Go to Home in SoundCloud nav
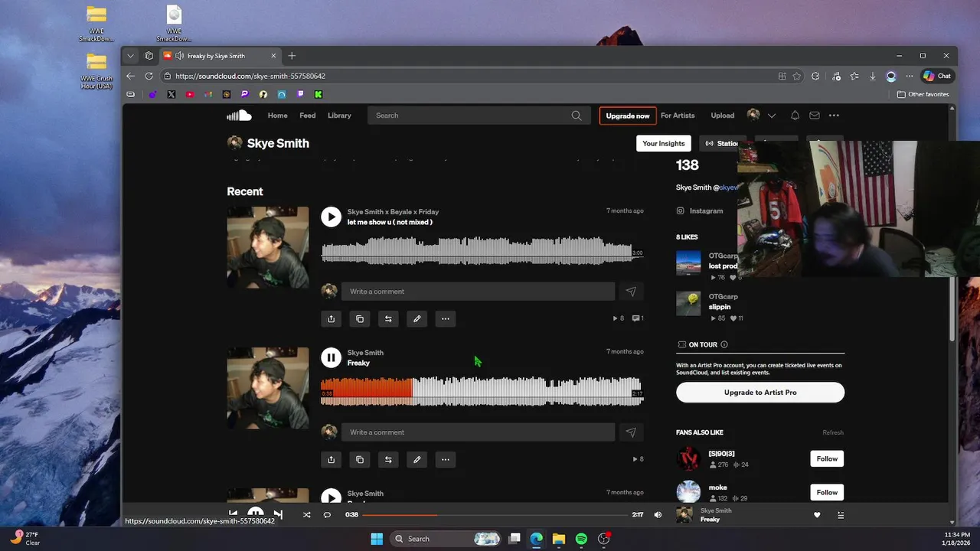This screenshot has width=980, height=551. click(x=277, y=116)
